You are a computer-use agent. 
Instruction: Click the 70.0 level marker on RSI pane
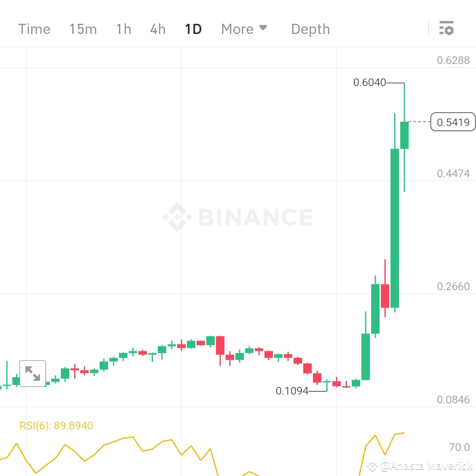pos(459,447)
